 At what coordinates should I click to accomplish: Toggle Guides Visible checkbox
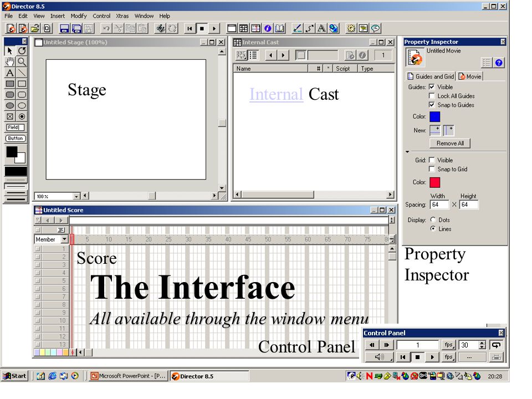[432, 87]
